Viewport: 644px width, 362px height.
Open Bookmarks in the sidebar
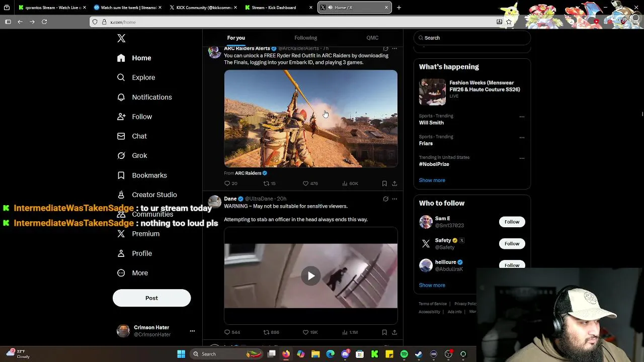142,175
